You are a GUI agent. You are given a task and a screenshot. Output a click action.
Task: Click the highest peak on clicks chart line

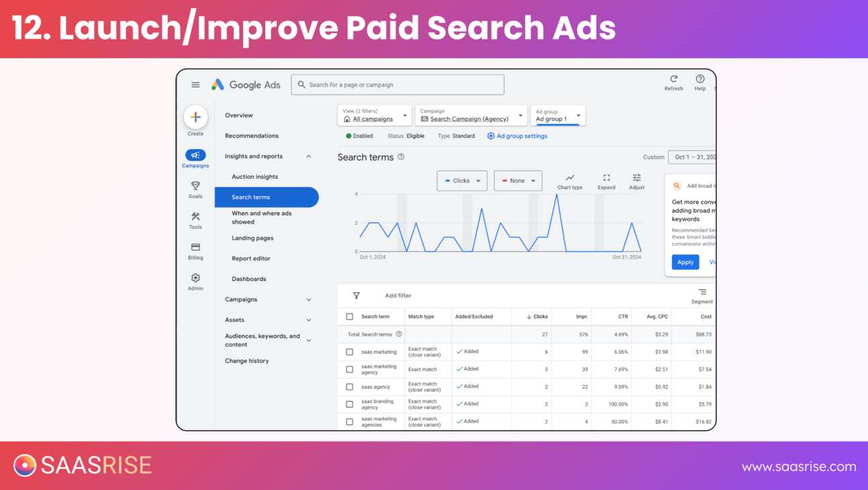[557, 195]
